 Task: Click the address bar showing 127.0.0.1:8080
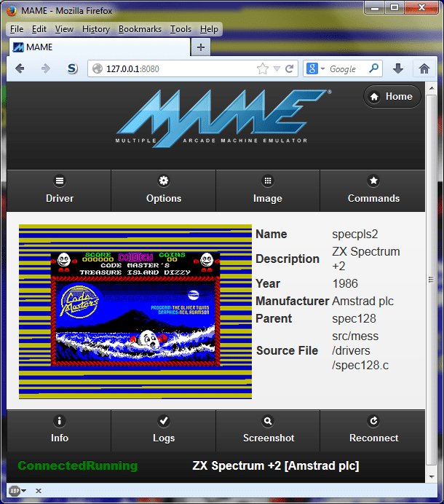point(193,68)
